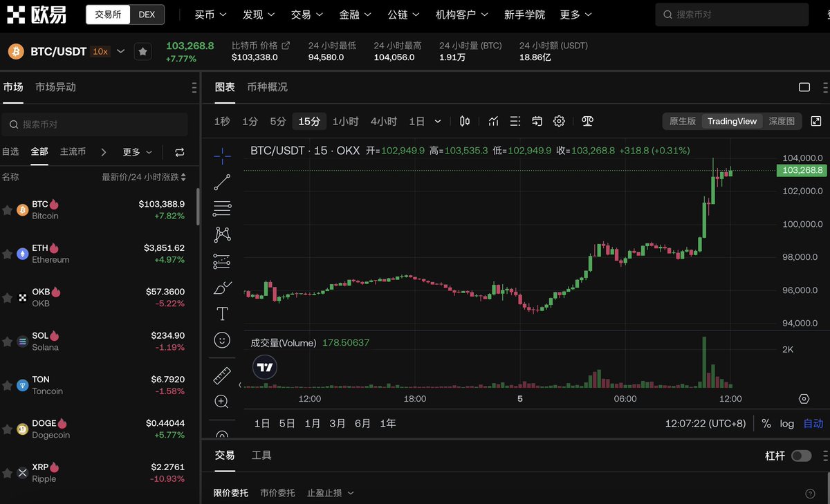Click the trade-from-chart order icon
The image size is (830, 504).
[x=537, y=121]
